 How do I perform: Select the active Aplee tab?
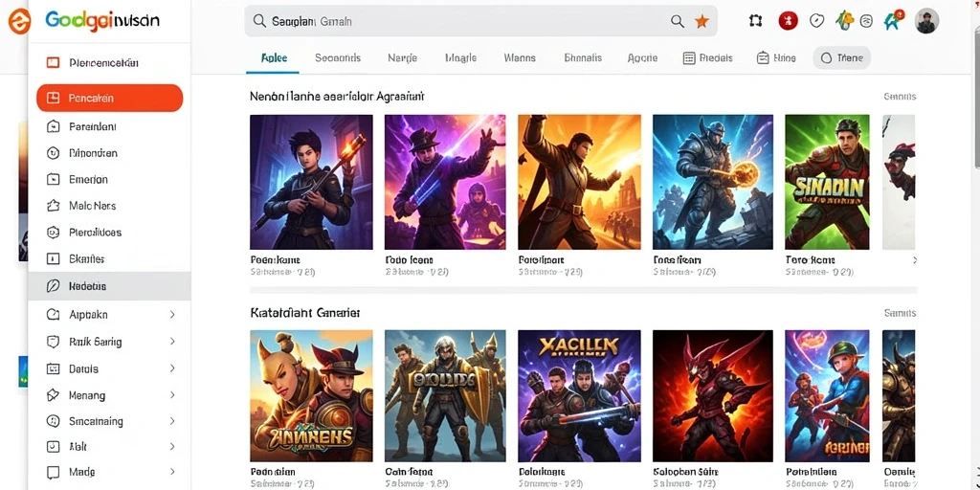pos(275,57)
